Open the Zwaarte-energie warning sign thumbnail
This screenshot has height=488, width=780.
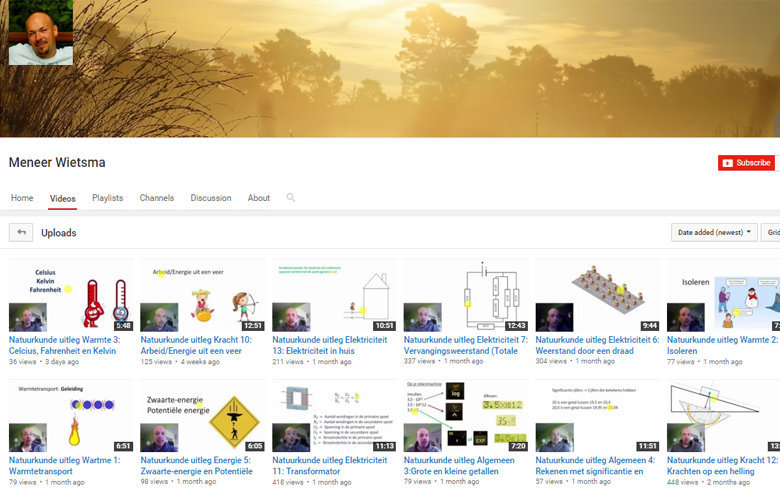pos(202,416)
